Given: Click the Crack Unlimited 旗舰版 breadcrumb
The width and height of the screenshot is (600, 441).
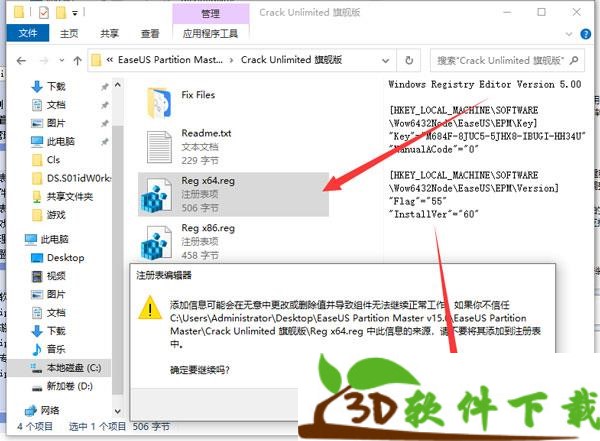Looking at the screenshot, I should pyautogui.click(x=291, y=60).
